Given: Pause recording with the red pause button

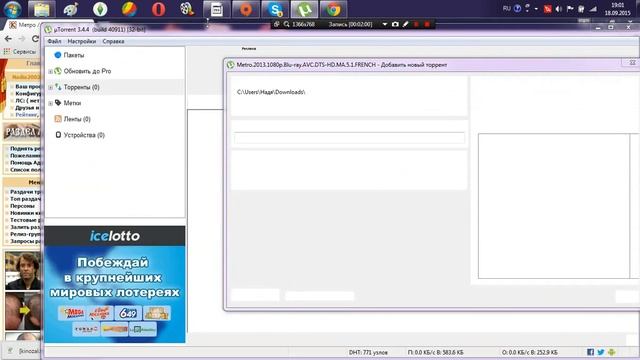Looking at the screenshot, I should (416, 24).
